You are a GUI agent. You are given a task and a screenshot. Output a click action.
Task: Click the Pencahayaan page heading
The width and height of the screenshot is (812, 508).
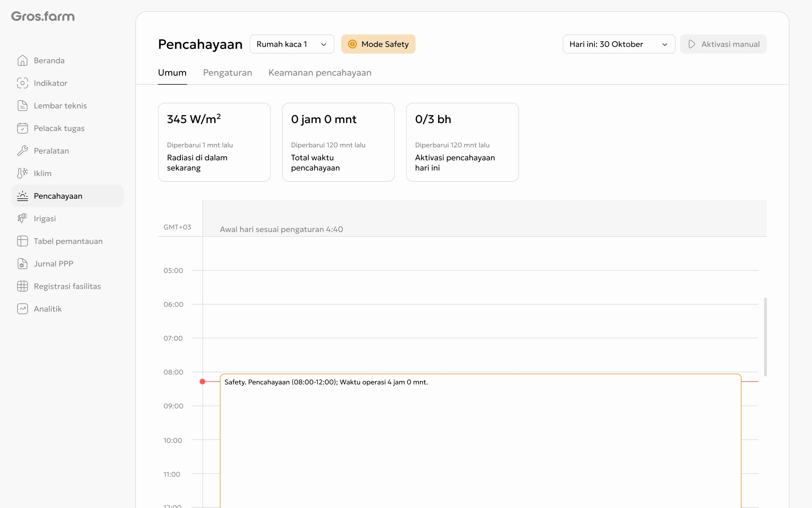pos(200,44)
